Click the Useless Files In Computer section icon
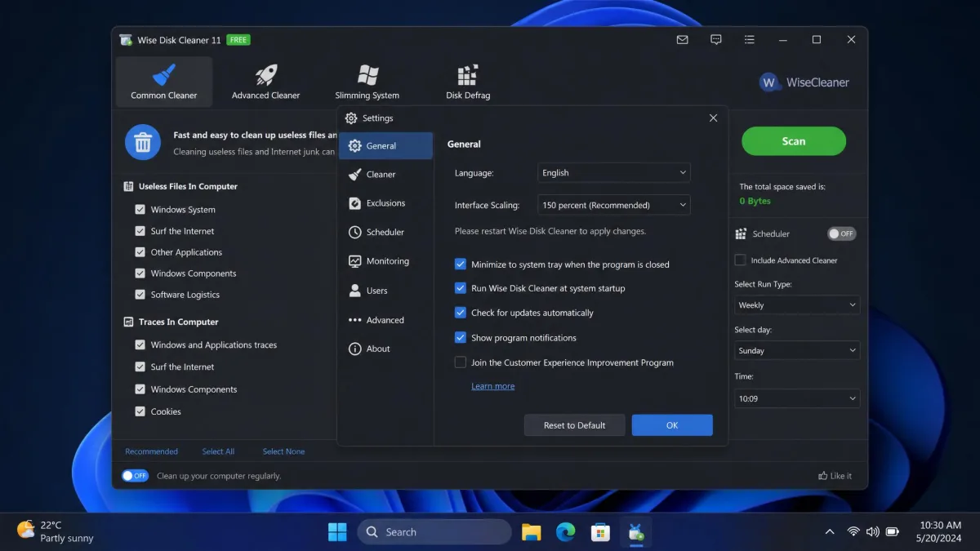 (x=128, y=186)
